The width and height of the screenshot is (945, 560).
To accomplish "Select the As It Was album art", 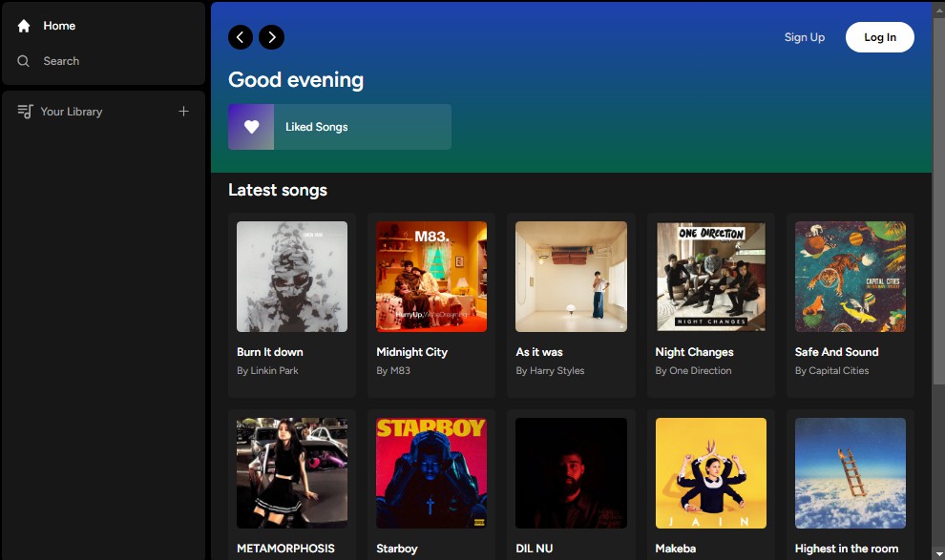I will [571, 277].
